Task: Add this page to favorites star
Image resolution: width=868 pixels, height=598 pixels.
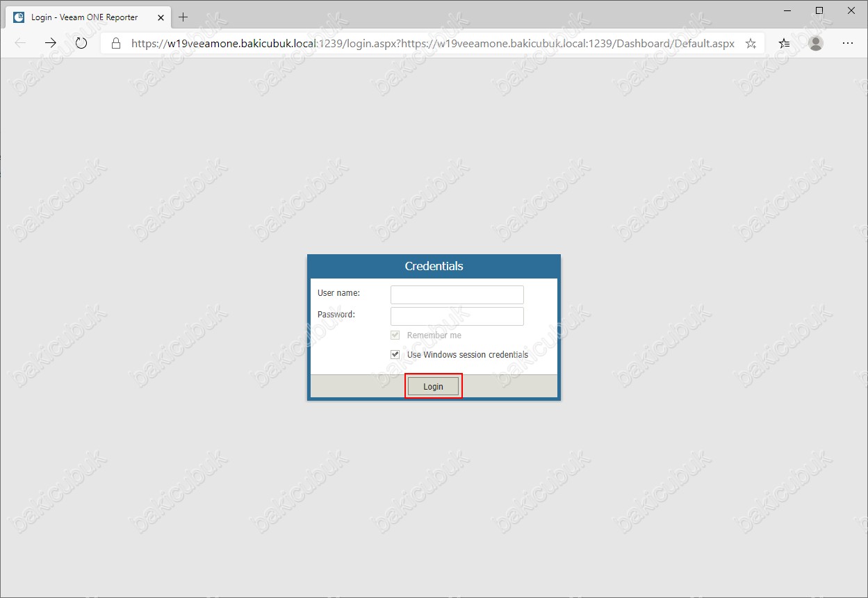Action: (751, 43)
